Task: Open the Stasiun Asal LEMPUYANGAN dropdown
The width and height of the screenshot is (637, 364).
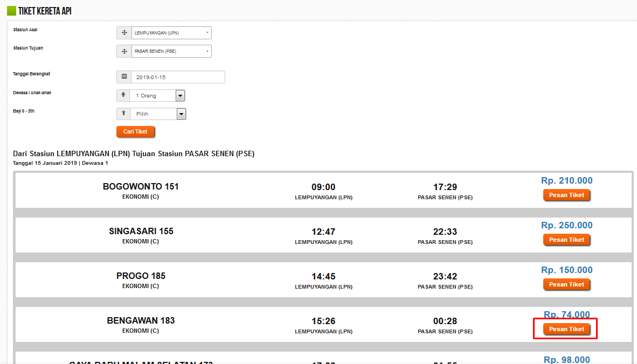Action: click(171, 33)
